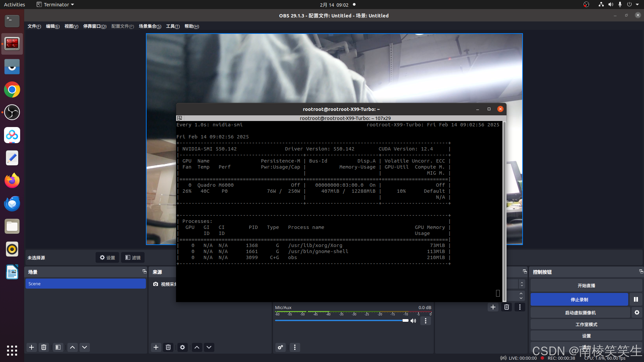Image resolution: width=644 pixels, height=362 pixels.
Task: Open the Terminator application menu dropdown
Action: 55,5
